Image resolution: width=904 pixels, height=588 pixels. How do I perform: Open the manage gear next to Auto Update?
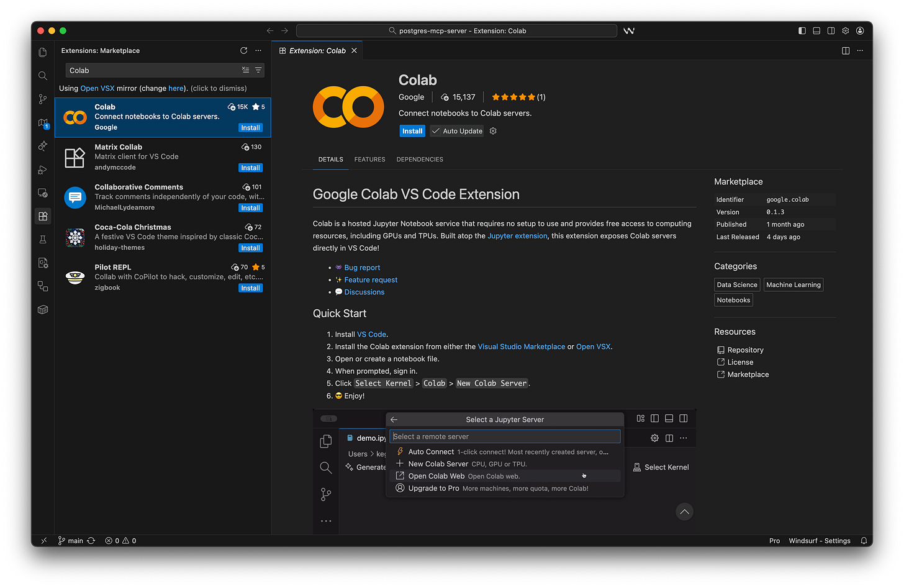click(x=493, y=131)
